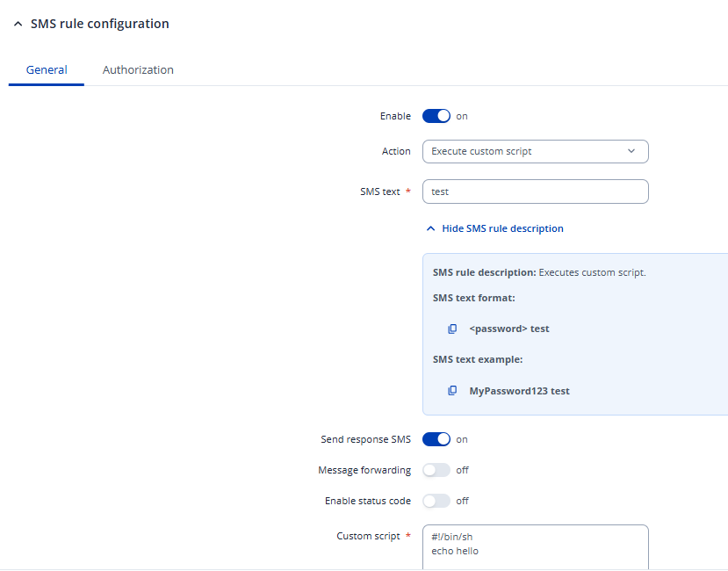
Task: Click the SMS rule configuration heading
Action: click(99, 24)
